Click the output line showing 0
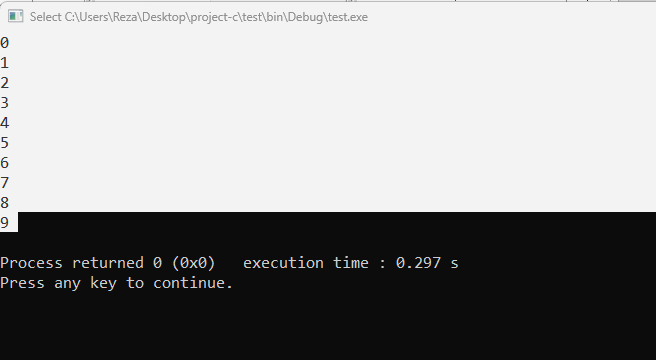This screenshot has width=656, height=360. click(x=5, y=43)
